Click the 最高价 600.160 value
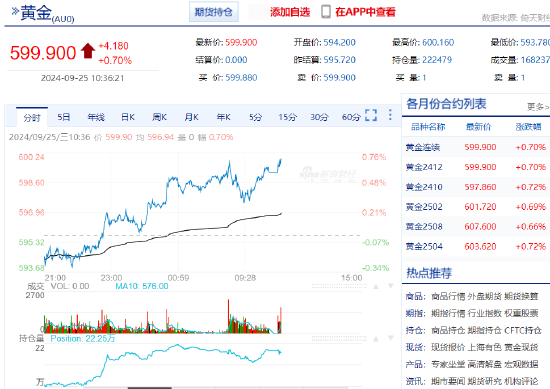The height and width of the screenshot is (389, 550). tap(438, 43)
